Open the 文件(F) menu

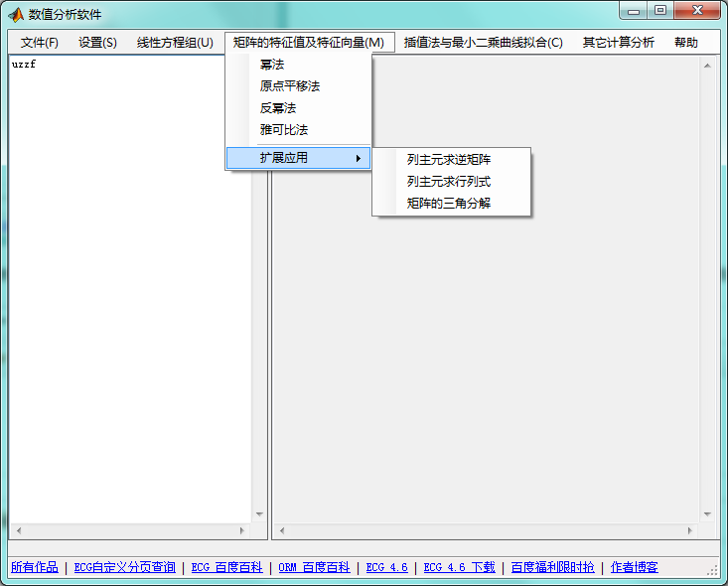click(x=40, y=43)
